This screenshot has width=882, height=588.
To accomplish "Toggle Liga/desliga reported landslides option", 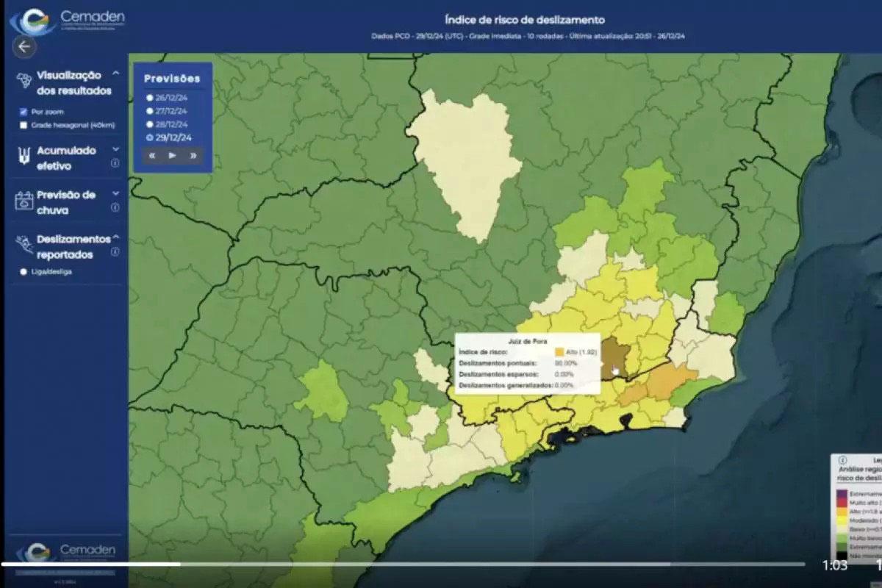I will tap(24, 272).
